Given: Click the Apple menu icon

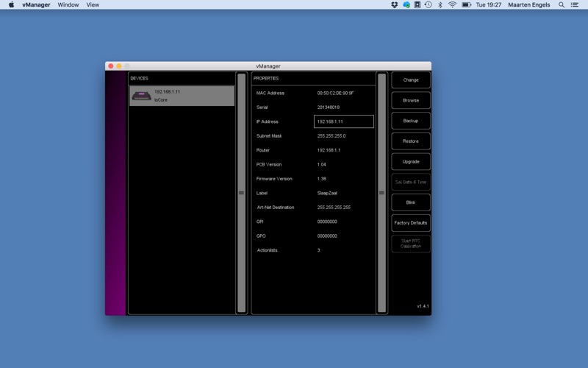Looking at the screenshot, I should (11, 5).
